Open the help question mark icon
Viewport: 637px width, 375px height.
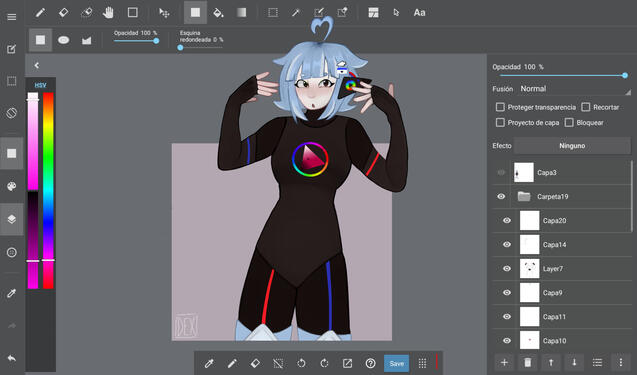point(370,363)
